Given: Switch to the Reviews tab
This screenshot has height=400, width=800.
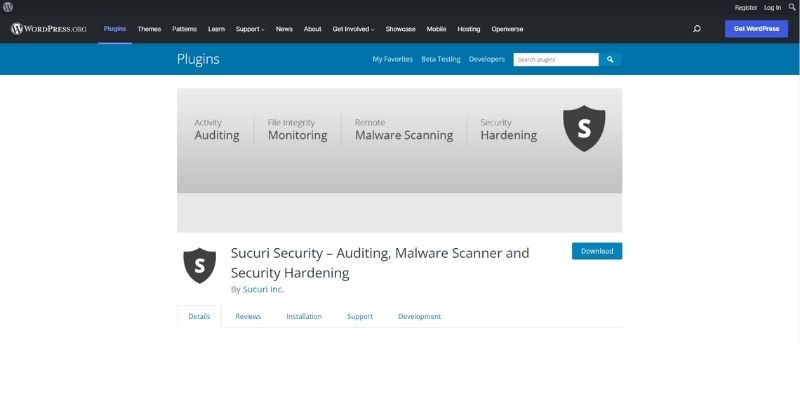Looking at the screenshot, I should tap(248, 316).
